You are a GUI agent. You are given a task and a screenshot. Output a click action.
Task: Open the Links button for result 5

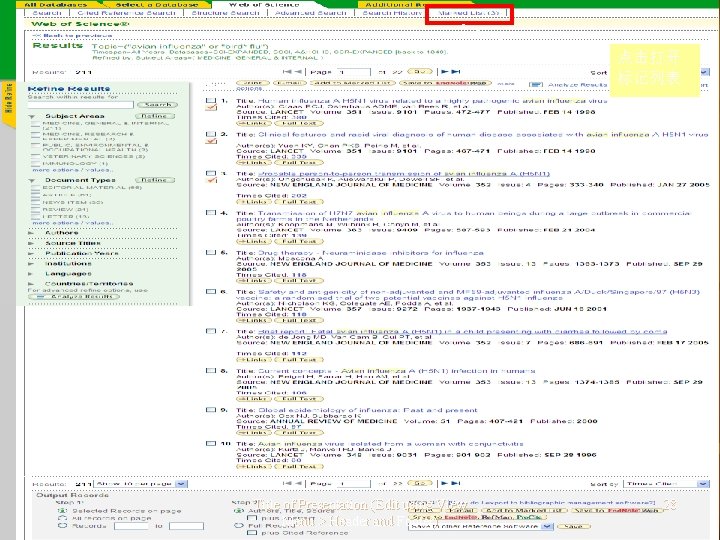click(253, 281)
